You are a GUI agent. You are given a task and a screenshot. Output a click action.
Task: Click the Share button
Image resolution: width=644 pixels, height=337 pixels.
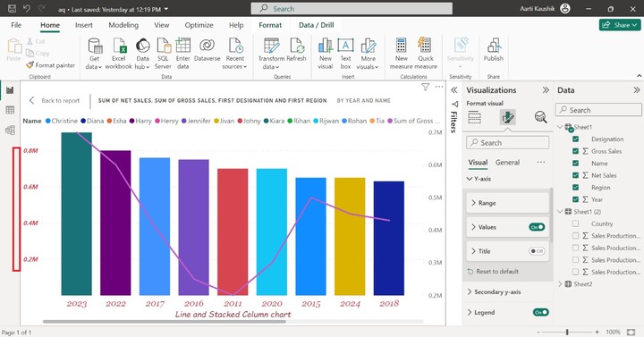coord(620,25)
